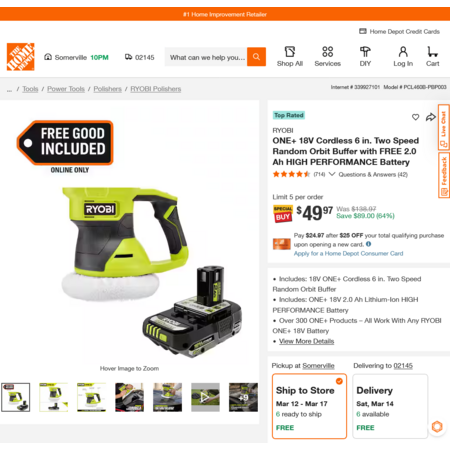Screen dimensions: 450x450
Task: Click the Home Depot logo
Action: click(21, 57)
